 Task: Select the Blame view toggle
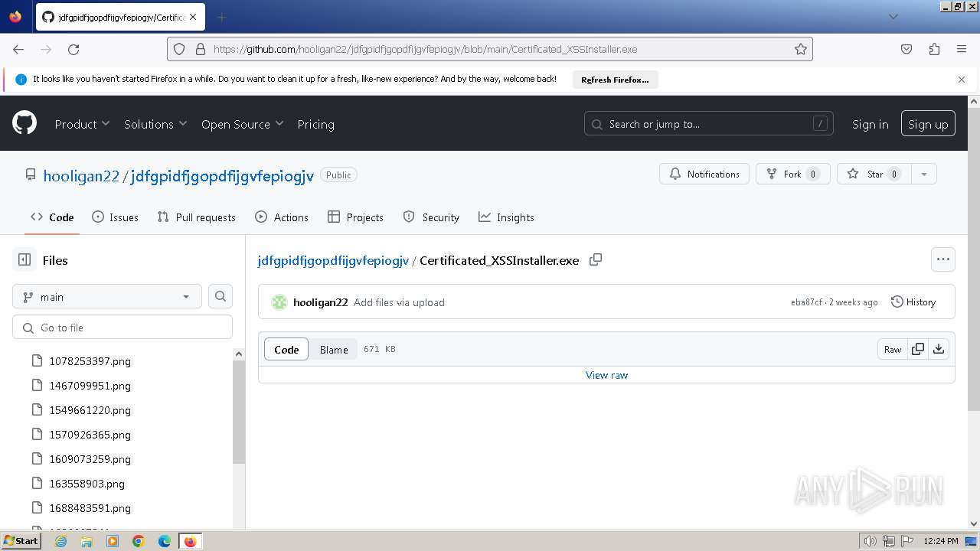click(x=334, y=350)
